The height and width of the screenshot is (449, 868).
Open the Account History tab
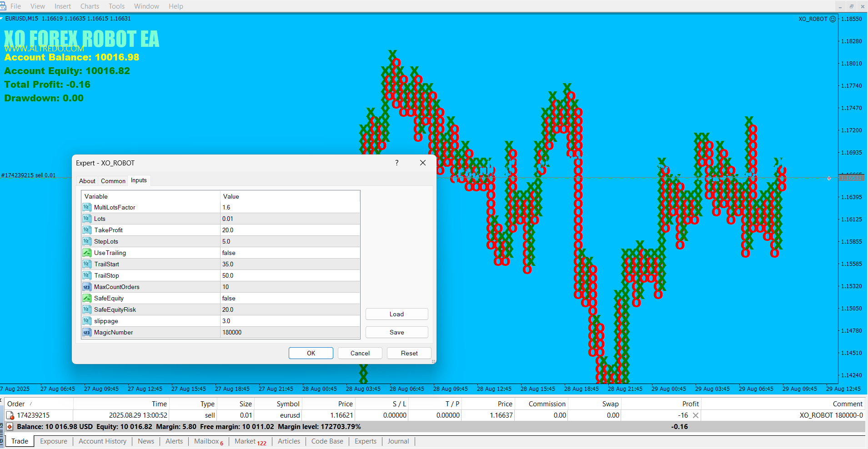[102, 441]
